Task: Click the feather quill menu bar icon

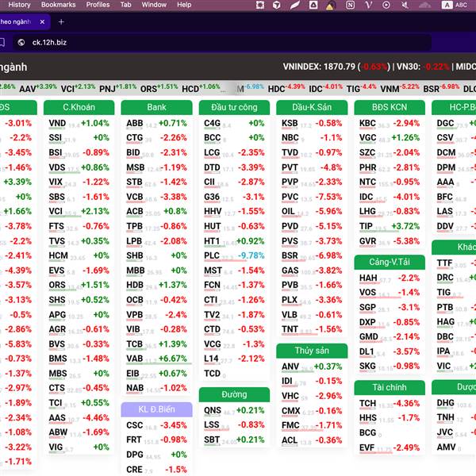Action: click(295, 5)
